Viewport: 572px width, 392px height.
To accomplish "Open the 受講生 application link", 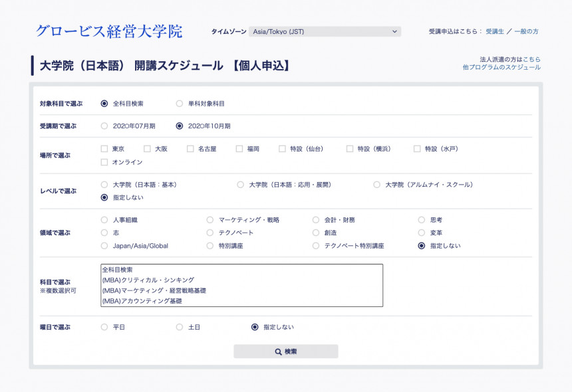I will [495, 31].
